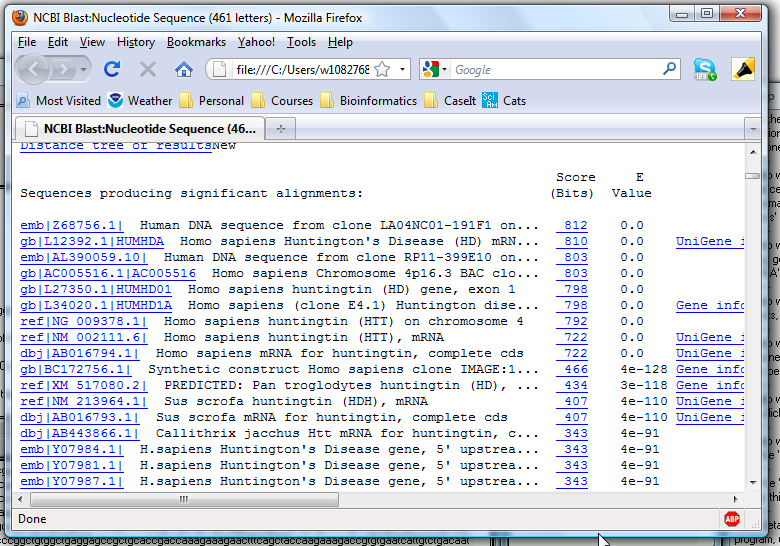Jump to alignment with score 792
Viewport: 780px width, 546px height.
(572, 321)
